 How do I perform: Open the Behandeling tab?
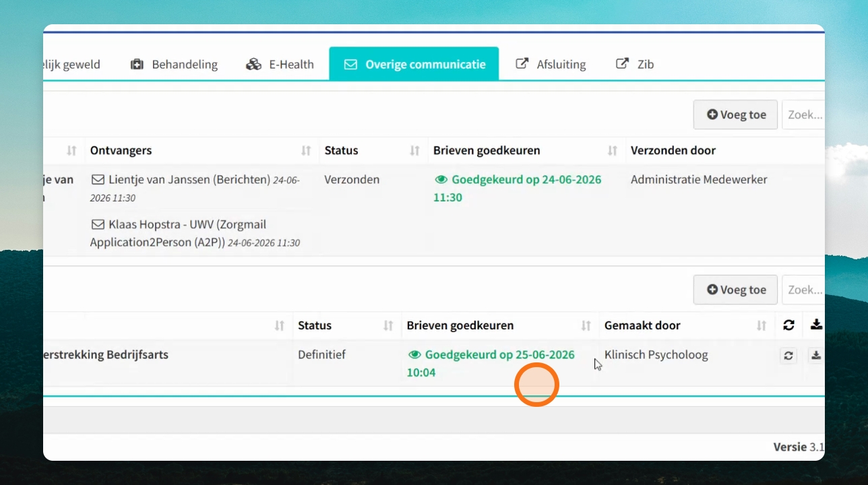pyautogui.click(x=174, y=64)
